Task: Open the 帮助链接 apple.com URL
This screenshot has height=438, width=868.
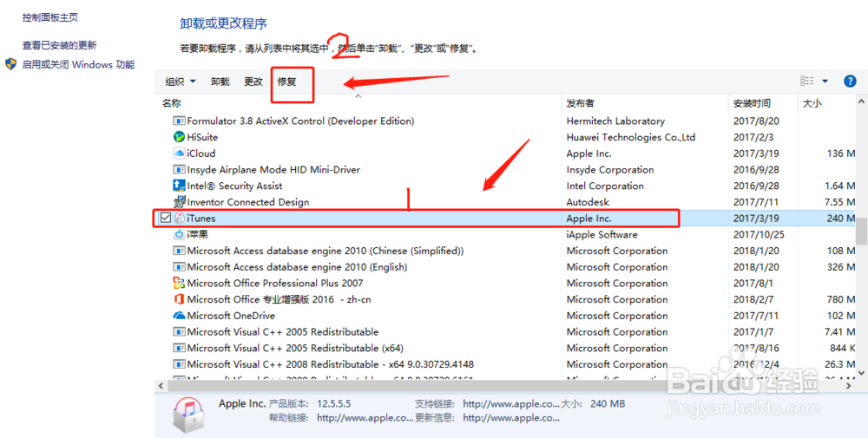Action: (x=365, y=417)
